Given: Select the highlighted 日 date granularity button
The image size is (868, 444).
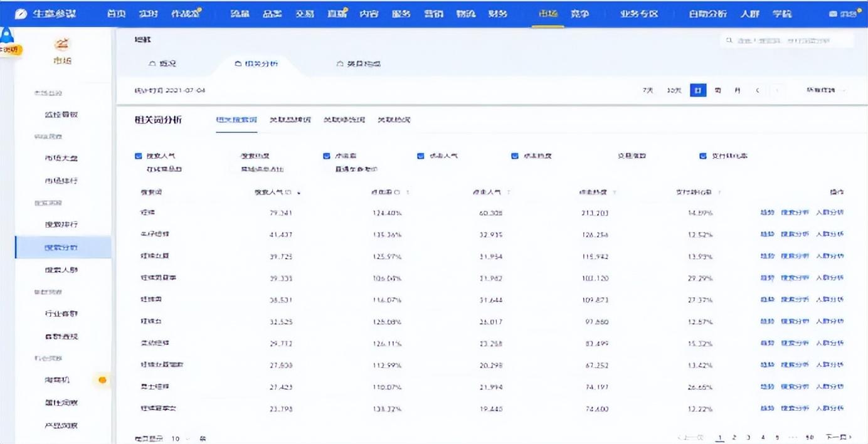Looking at the screenshot, I should (x=698, y=91).
